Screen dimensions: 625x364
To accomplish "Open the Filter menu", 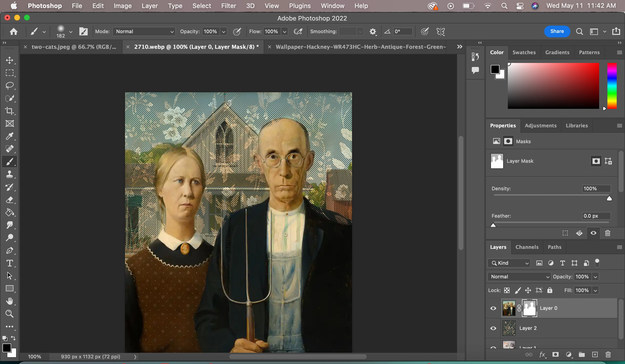I will pos(228,6).
